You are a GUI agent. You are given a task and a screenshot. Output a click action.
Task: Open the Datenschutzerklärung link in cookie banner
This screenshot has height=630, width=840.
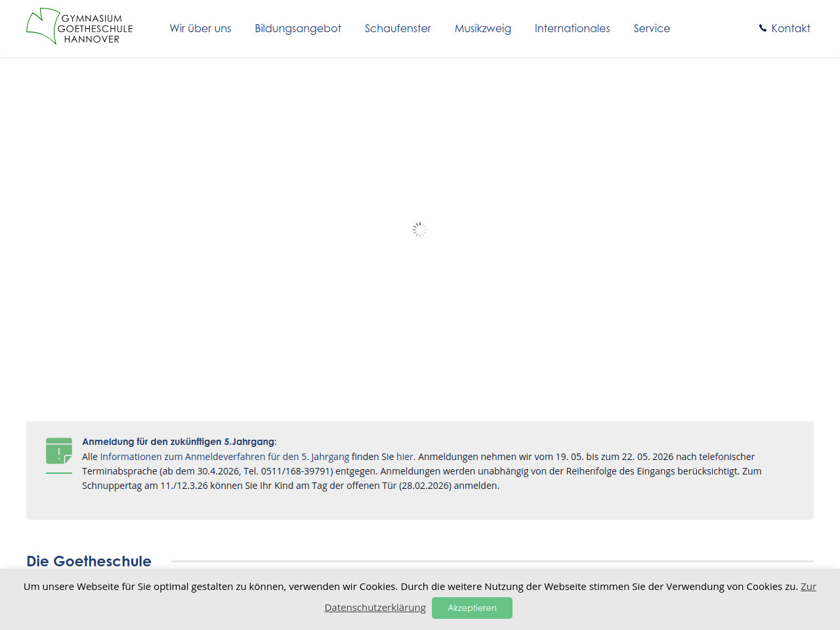(375, 608)
